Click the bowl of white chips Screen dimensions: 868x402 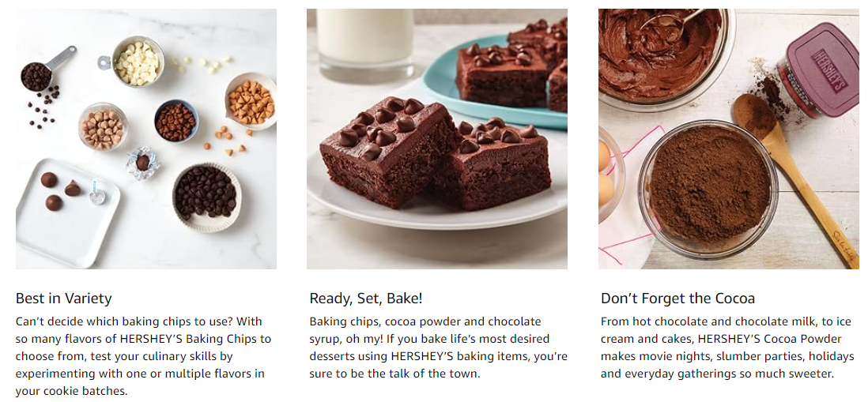point(138,62)
